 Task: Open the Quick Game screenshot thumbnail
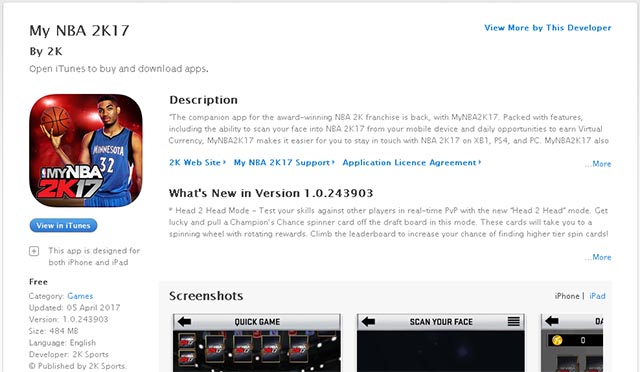(x=257, y=343)
